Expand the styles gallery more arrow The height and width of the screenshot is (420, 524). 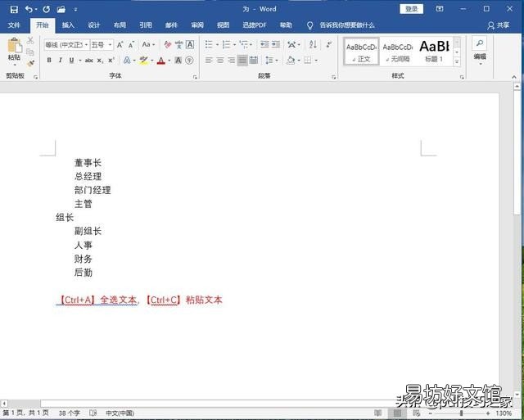[457, 61]
